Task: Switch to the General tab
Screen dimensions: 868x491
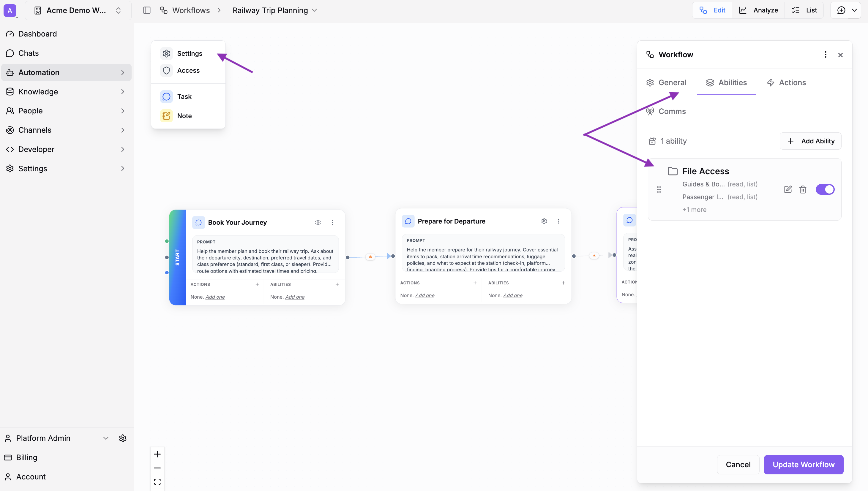Action: click(x=672, y=82)
